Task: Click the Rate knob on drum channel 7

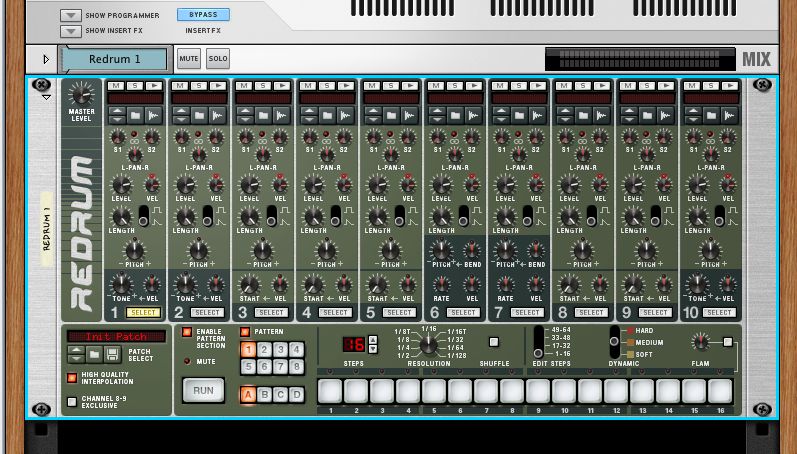Action: (x=505, y=284)
